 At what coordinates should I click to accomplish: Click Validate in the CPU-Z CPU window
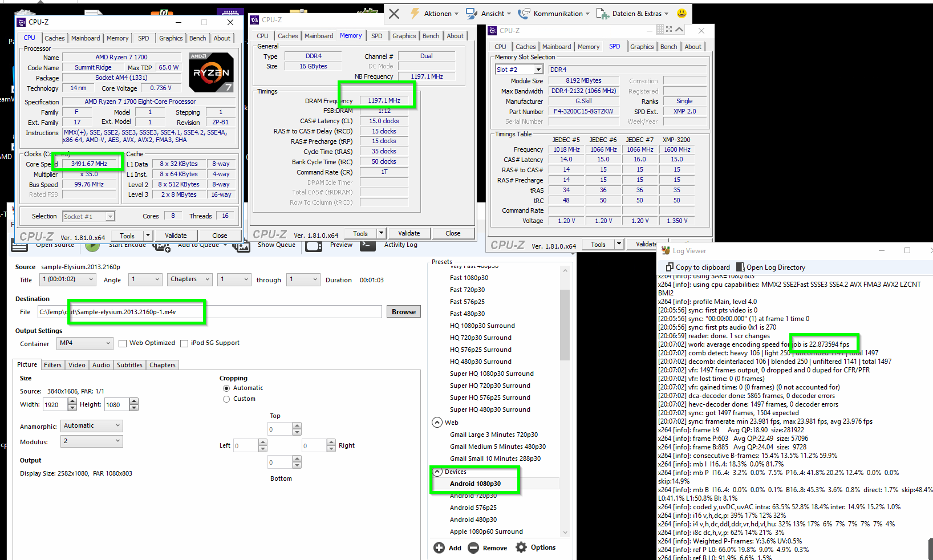click(x=176, y=236)
